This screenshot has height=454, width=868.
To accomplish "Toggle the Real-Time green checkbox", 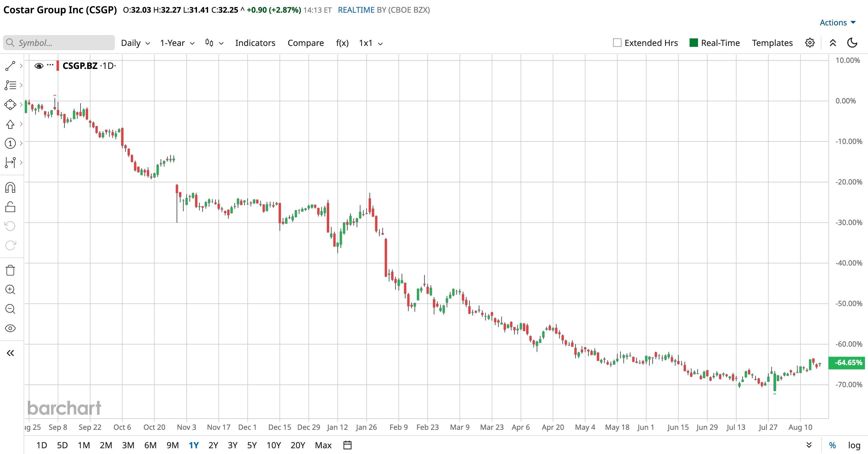I will [693, 43].
